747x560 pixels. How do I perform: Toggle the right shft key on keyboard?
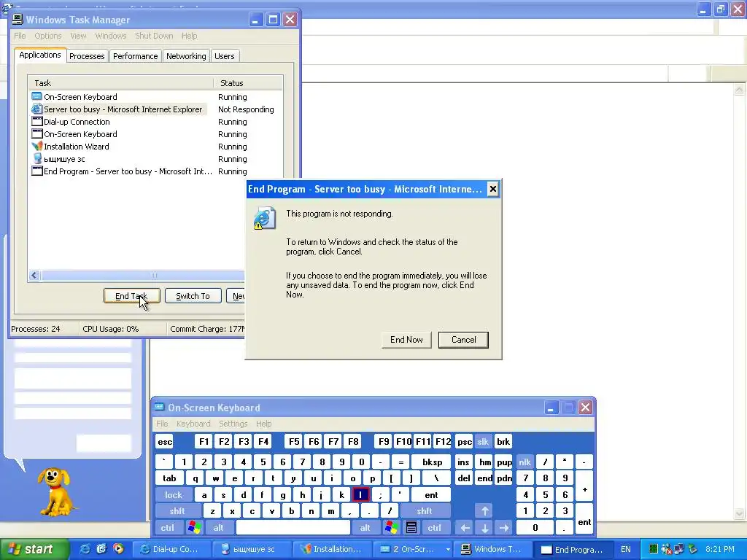click(x=424, y=511)
